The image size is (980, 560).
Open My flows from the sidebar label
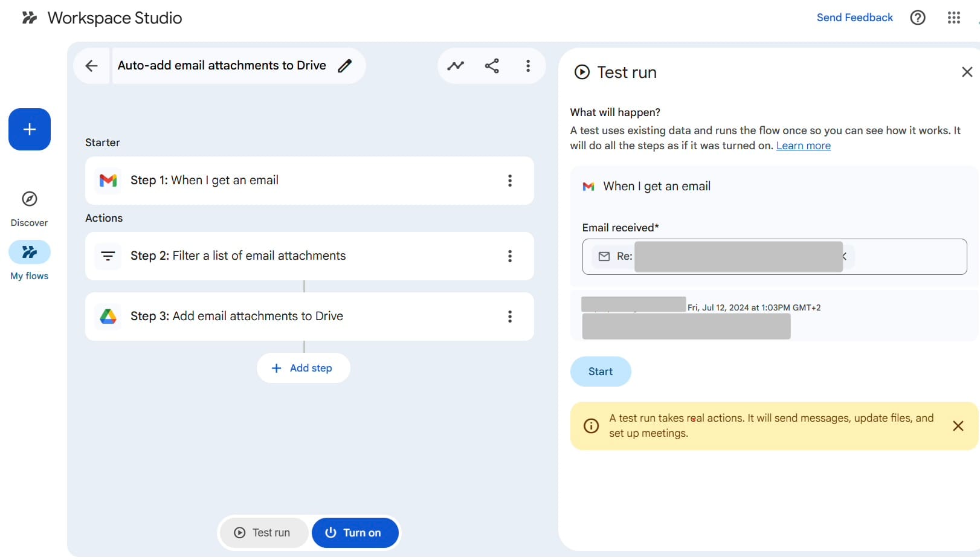click(x=29, y=276)
